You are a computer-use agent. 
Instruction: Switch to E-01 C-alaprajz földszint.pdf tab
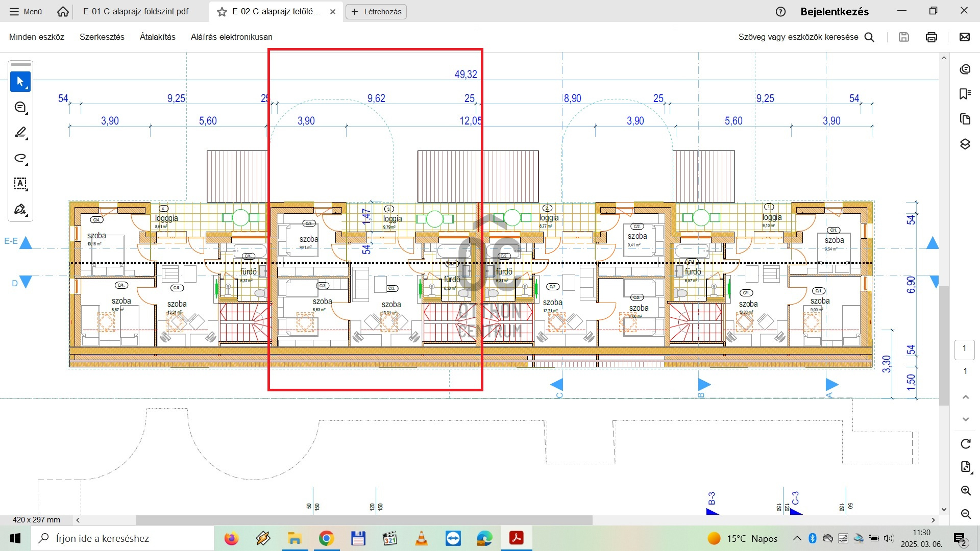click(x=136, y=11)
